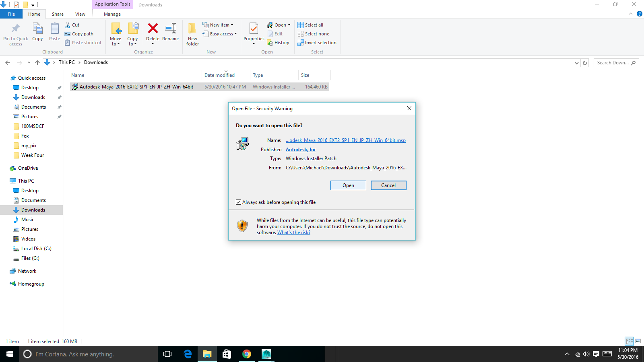Create a New folder

[192, 34]
